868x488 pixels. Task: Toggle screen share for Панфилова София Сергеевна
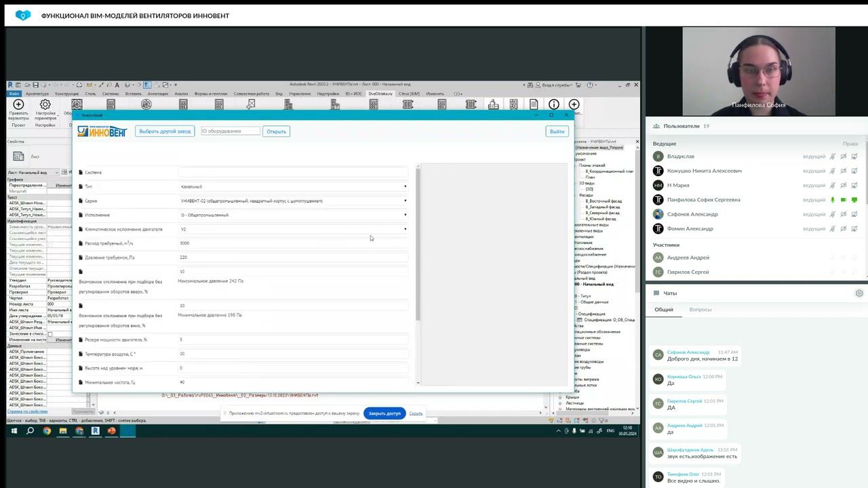[x=854, y=200]
